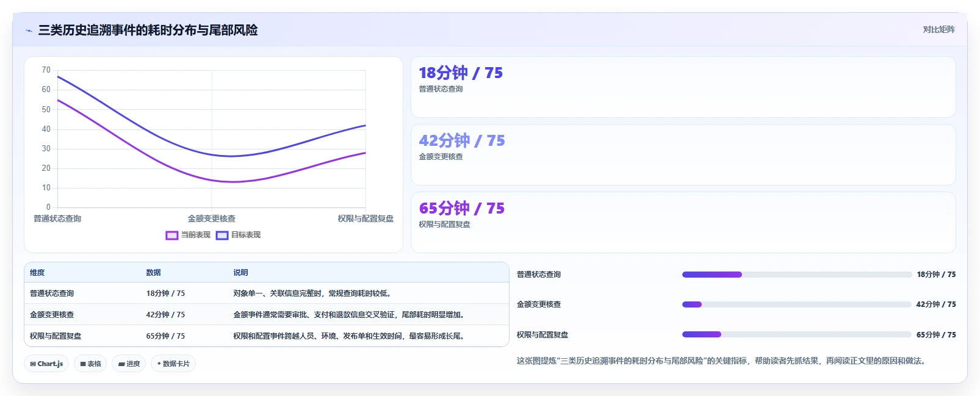Click the 数据卡片 tag chip

click(173, 364)
